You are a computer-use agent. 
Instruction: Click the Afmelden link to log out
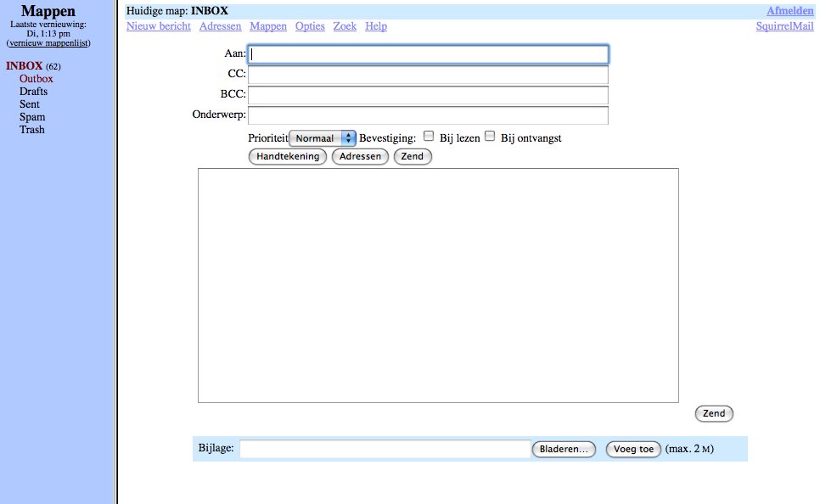coord(789,11)
